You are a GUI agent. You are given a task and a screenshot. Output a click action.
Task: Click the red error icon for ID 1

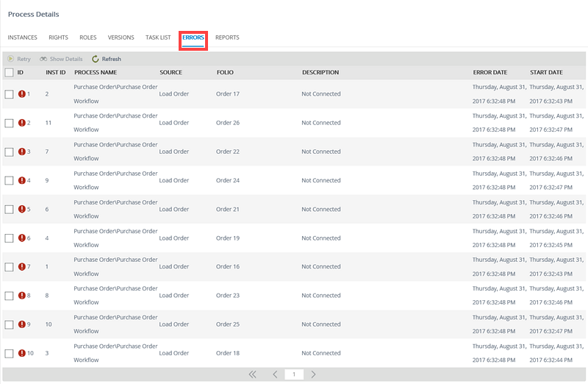coord(22,94)
